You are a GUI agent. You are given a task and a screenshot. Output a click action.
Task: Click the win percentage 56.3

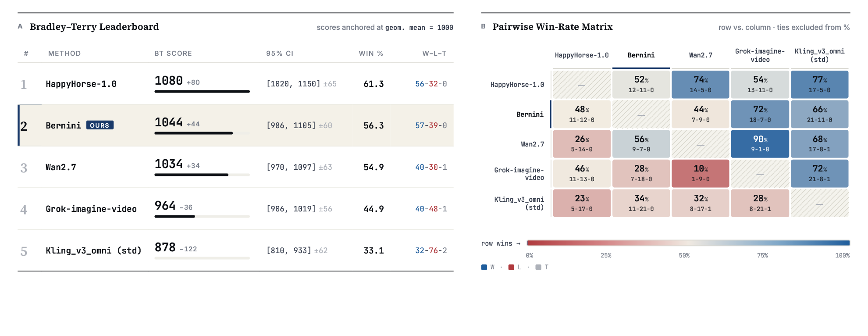click(x=374, y=125)
